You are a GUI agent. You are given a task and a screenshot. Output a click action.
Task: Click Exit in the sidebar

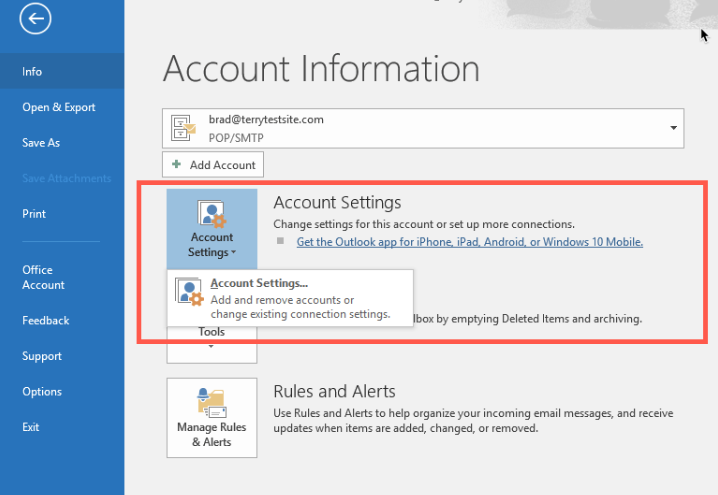(31, 427)
